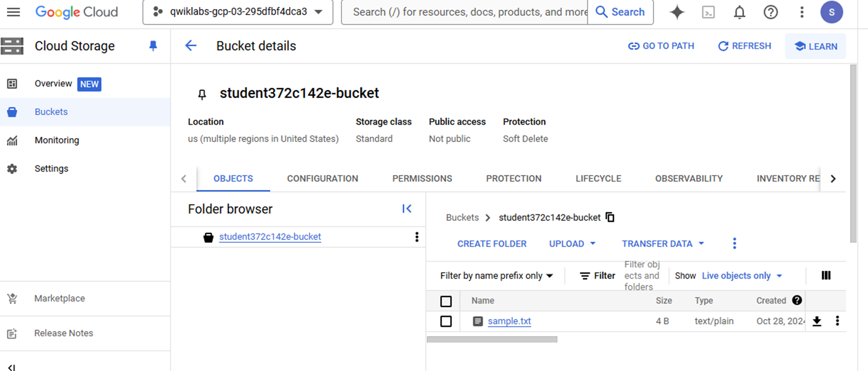
Task: Open Filter by name prefix only dropdown
Action: pos(497,276)
